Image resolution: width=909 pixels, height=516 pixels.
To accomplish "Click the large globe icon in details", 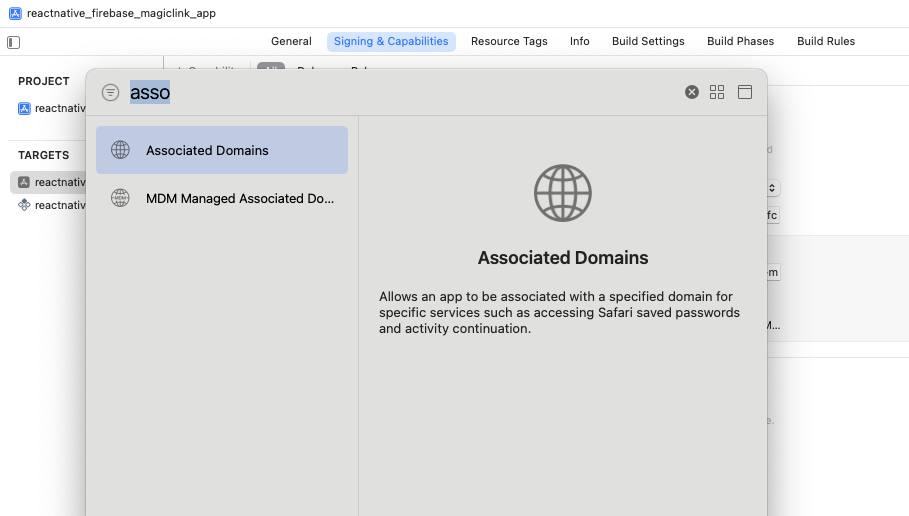I will point(563,193).
